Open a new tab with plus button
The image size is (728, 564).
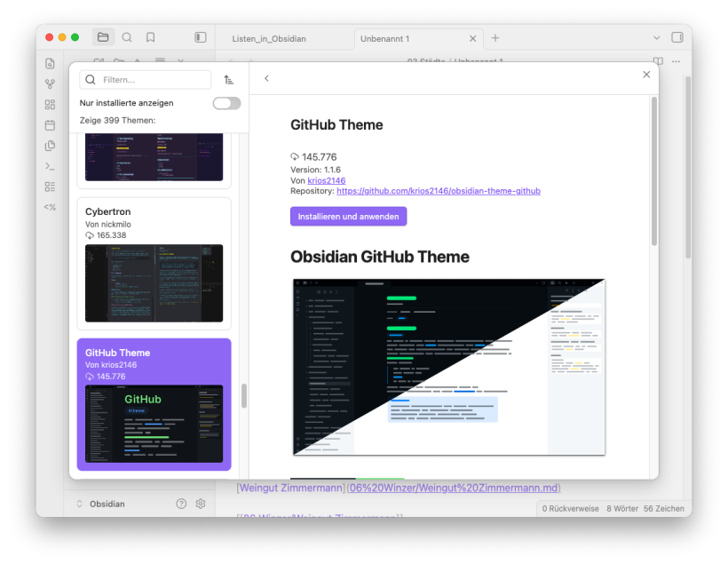pos(495,37)
